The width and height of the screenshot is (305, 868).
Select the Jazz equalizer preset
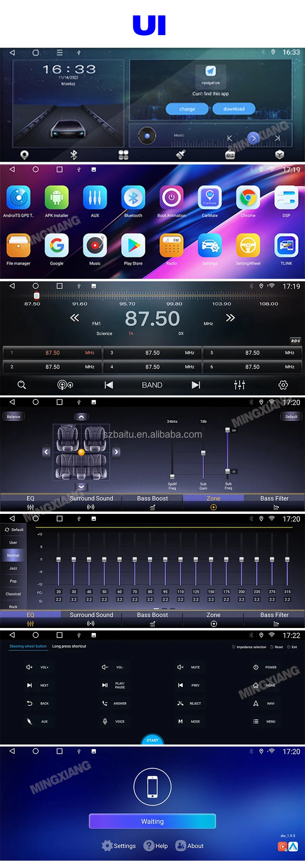click(13, 568)
